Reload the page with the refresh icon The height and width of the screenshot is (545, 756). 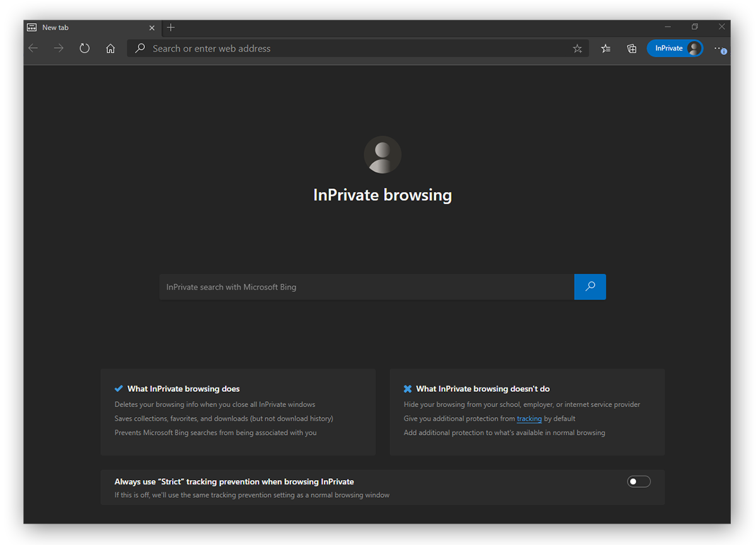pyautogui.click(x=84, y=49)
